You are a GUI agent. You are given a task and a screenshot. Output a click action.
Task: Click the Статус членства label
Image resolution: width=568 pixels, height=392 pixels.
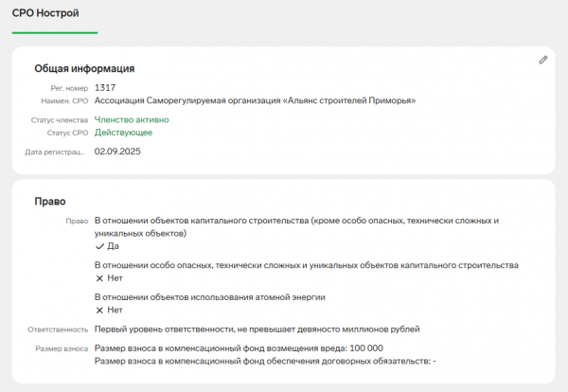pos(60,120)
